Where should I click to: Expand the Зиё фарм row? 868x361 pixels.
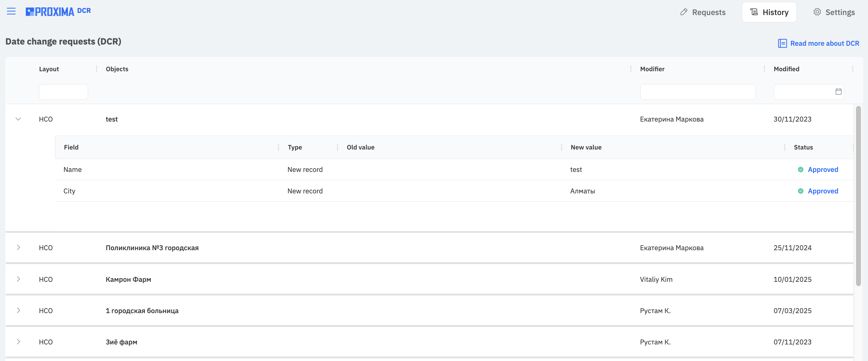point(18,342)
